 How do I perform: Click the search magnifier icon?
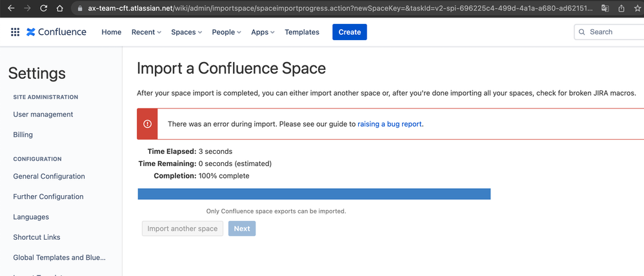(x=582, y=32)
